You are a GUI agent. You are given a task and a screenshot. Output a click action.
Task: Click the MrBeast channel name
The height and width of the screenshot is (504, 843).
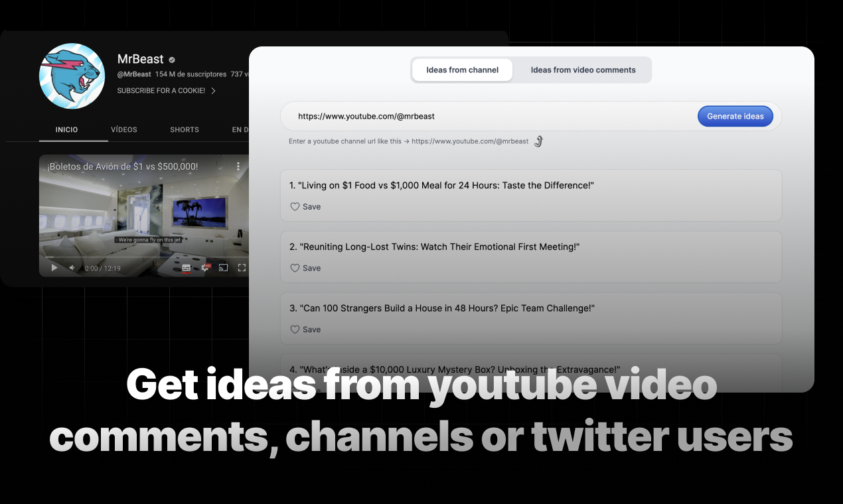[141, 59]
